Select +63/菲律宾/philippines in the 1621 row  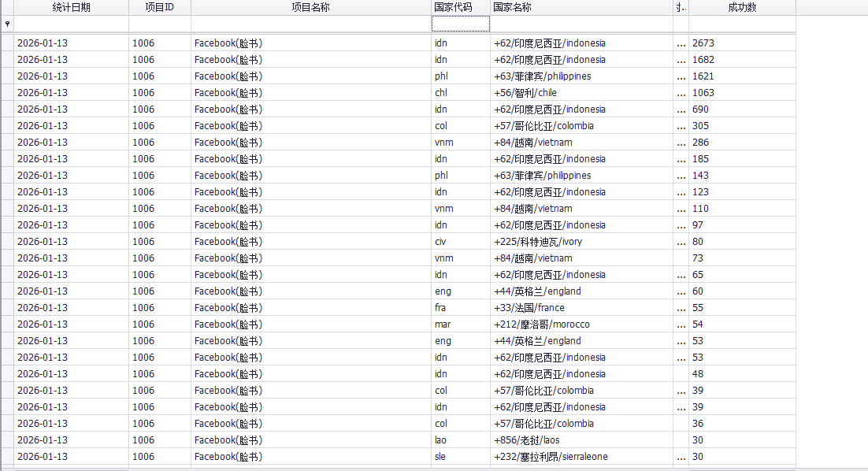[x=581, y=76]
